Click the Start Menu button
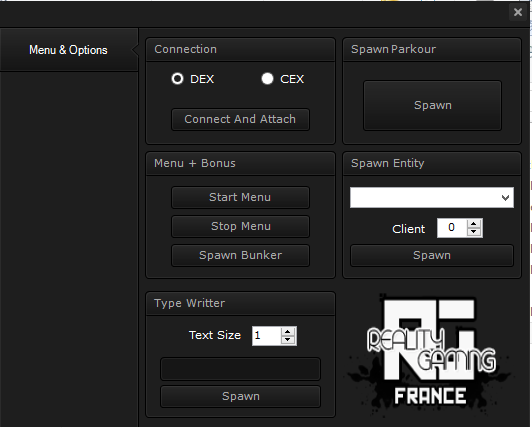 240,197
